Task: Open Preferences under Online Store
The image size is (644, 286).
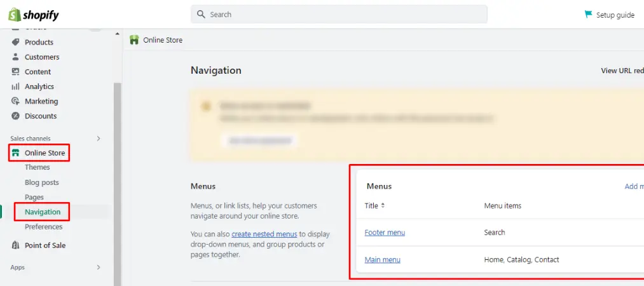Action: (43, 226)
